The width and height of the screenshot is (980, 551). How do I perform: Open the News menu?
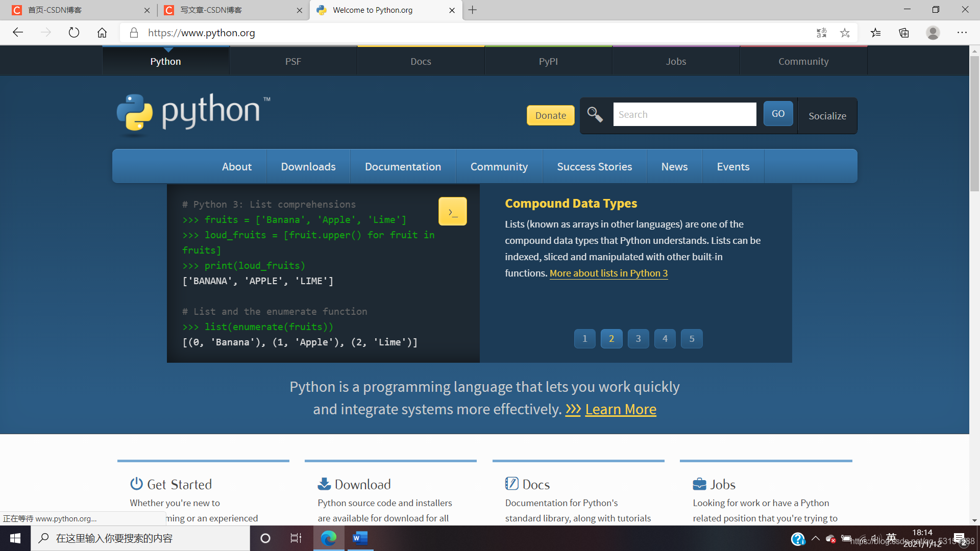[x=675, y=167]
